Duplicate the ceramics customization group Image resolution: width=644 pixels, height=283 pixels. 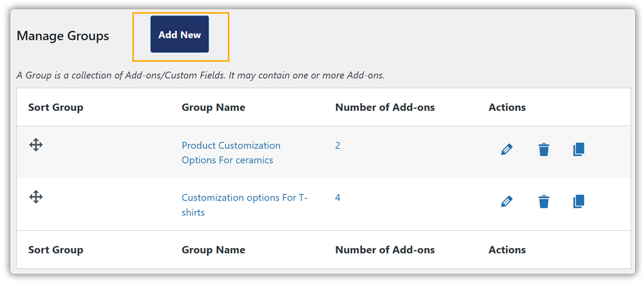tap(578, 150)
